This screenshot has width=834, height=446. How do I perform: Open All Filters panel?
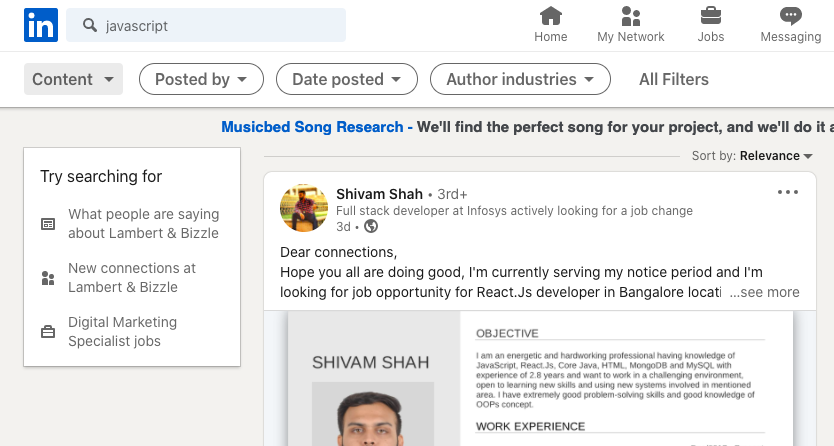click(x=674, y=79)
